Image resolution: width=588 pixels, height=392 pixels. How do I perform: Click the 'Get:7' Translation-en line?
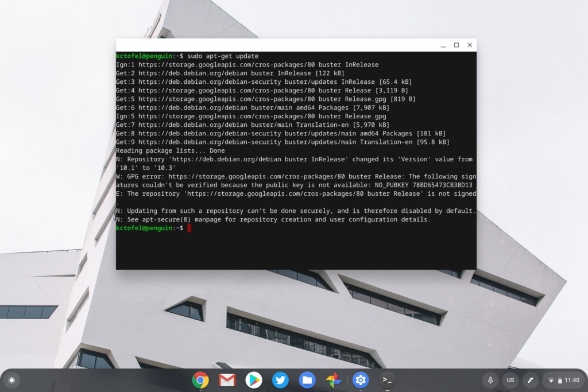tap(253, 125)
